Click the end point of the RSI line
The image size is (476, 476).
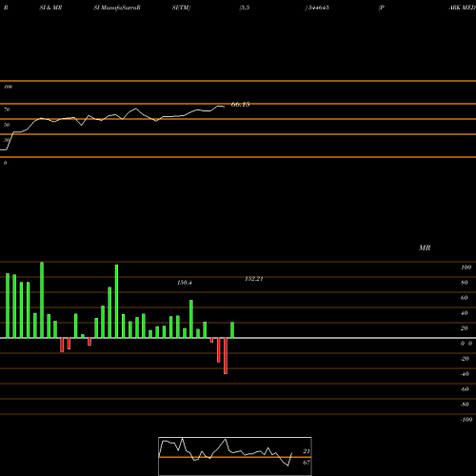(224, 107)
